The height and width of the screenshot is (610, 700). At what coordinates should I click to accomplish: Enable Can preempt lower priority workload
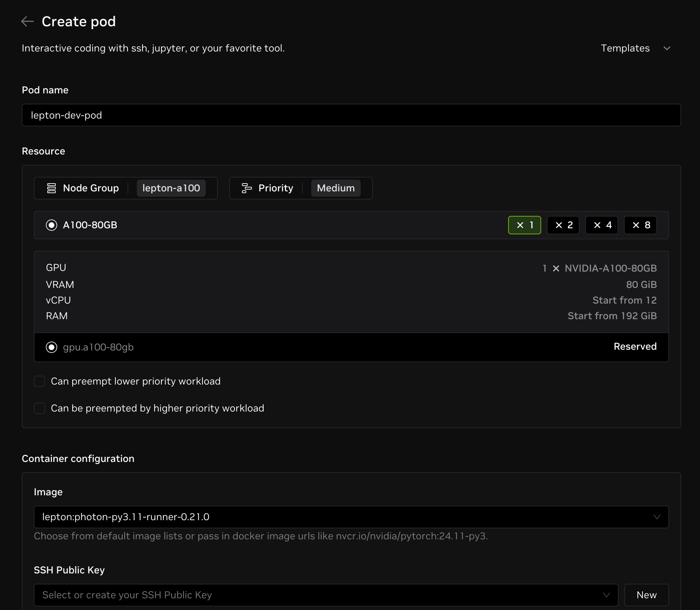(39, 381)
